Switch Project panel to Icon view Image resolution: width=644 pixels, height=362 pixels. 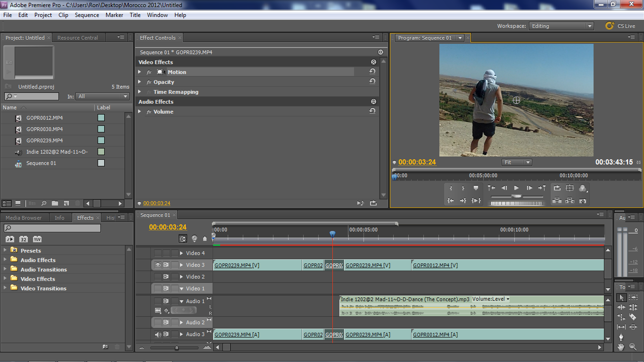(x=18, y=203)
